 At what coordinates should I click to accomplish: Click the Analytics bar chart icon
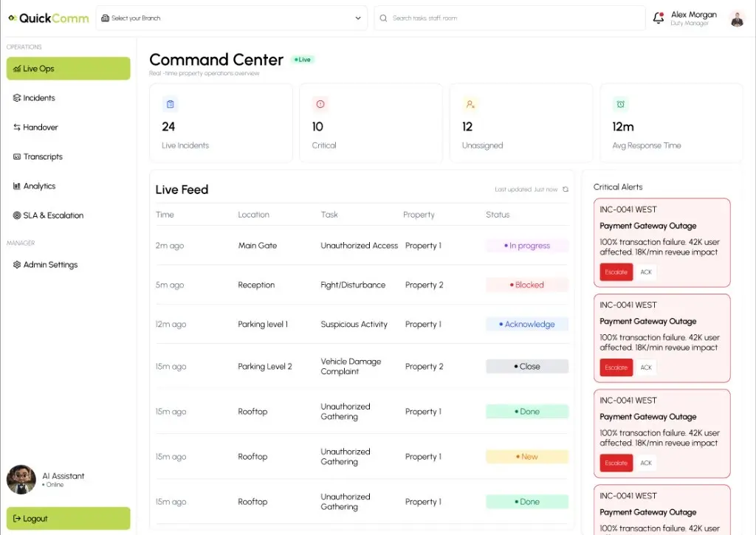click(17, 186)
